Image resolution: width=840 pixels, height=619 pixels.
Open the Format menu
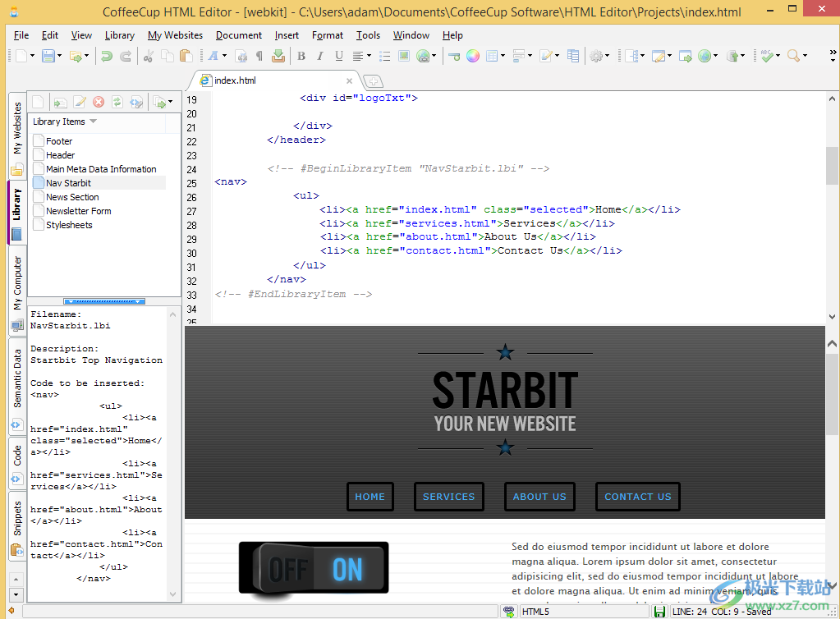tap(328, 35)
